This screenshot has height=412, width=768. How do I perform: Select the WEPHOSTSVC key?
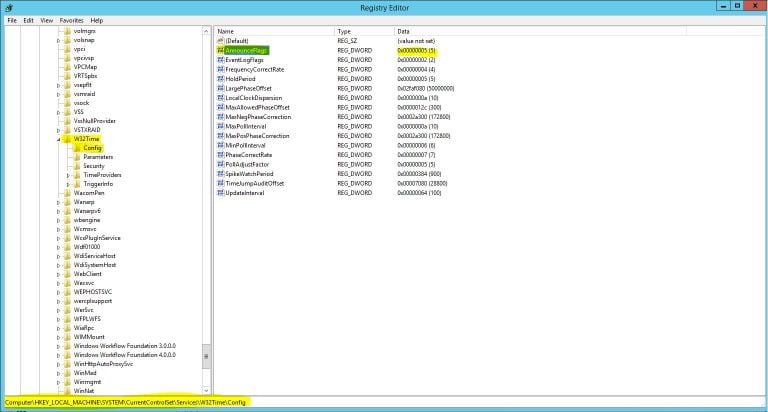(x=93, y=292)
